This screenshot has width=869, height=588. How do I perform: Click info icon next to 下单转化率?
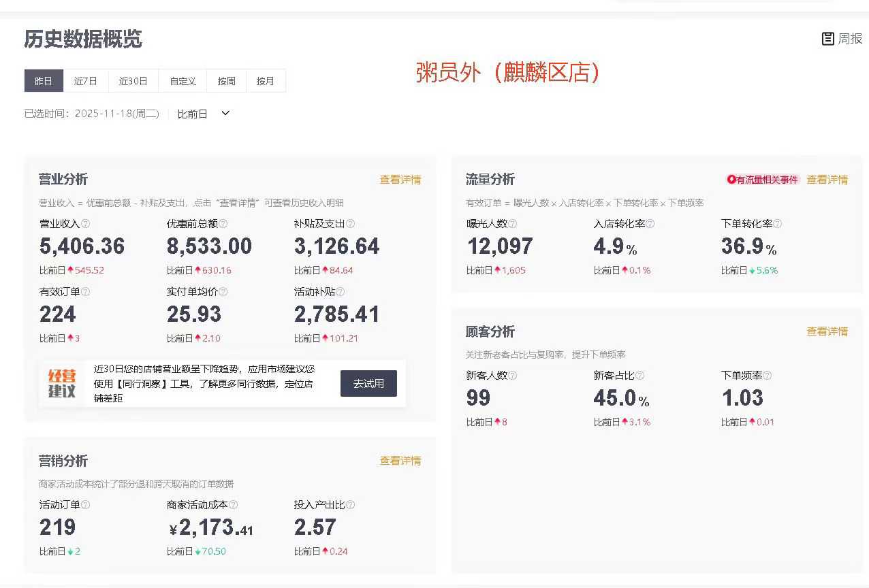click(778, 224)
